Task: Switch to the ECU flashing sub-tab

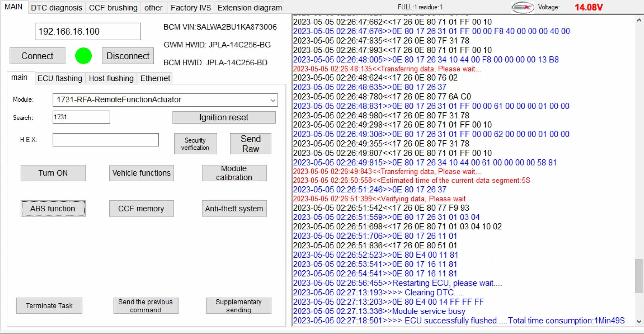Action: click(x=60, y=78)
